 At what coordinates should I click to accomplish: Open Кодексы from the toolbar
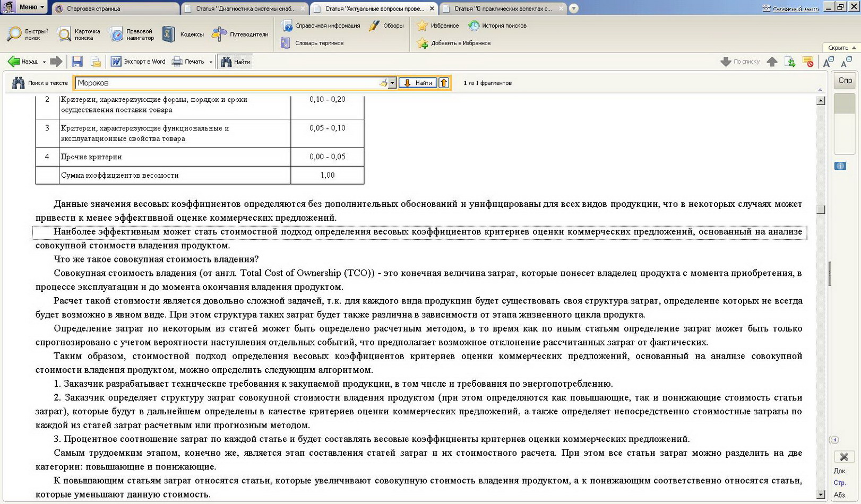(x=183, y=34)
